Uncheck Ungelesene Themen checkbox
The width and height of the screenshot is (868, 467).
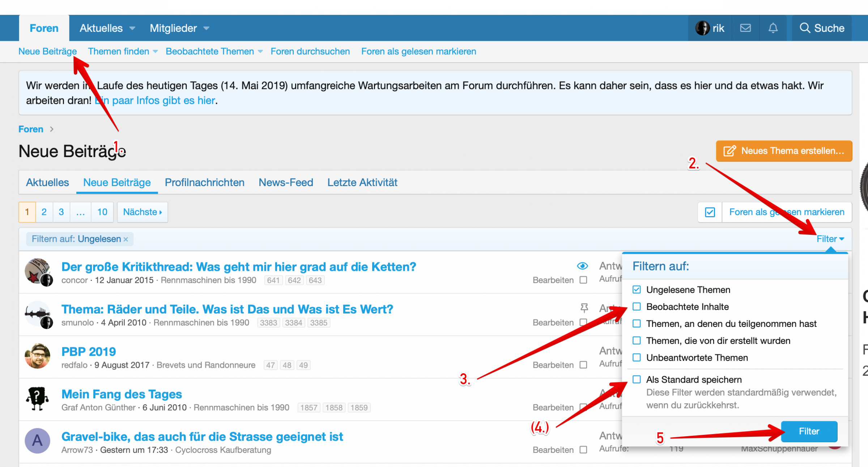(x=637, y=290)
